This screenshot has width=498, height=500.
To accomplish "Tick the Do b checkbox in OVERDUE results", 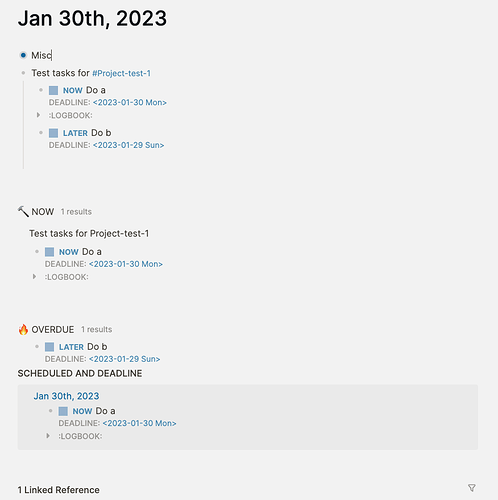I will (49, 347).
